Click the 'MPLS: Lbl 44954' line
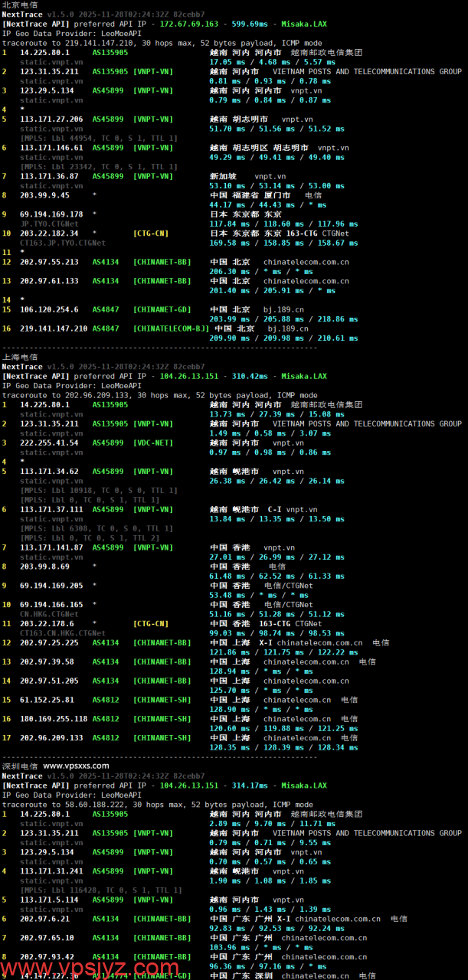 (x=100, y=139)
